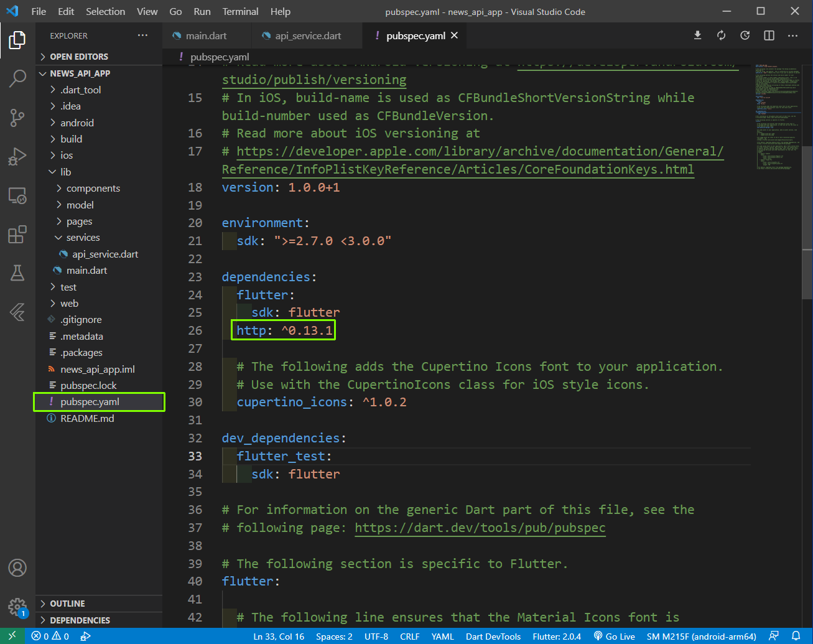
Task: Open the Explorer view in activity bar
Action: 17,40
